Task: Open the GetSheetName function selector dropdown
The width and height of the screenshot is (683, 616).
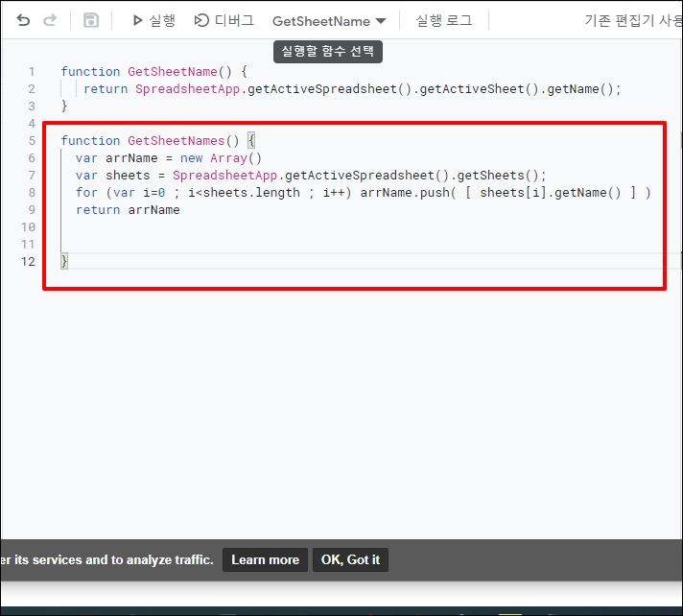Action: [329, 21]
